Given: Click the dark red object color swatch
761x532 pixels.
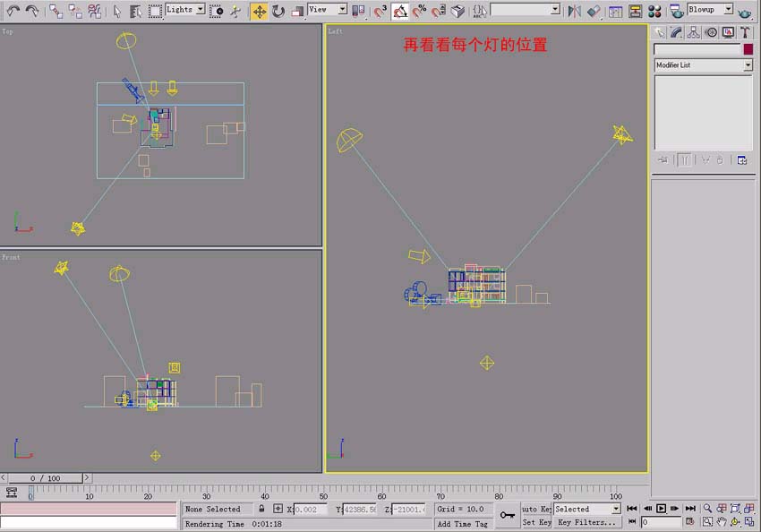Looking at the screenshot, I should tap(748, 49).
